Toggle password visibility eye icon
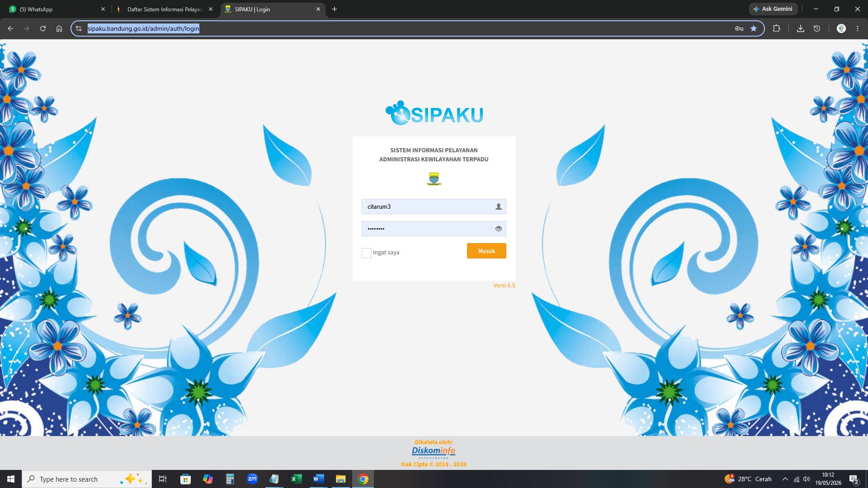This screenshot has width=868, height=488. click(499, 229)
